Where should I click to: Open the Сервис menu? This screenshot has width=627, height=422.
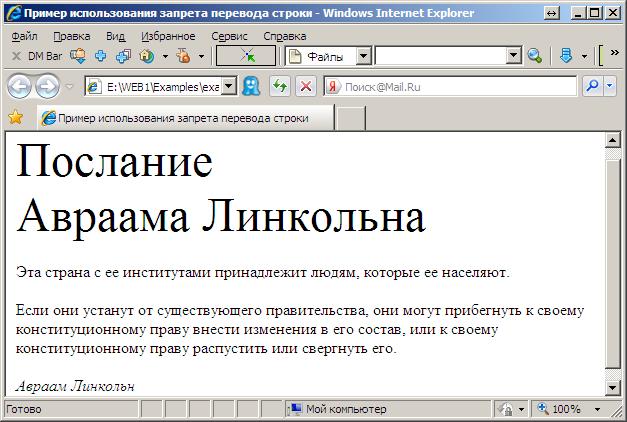[230, 36]
